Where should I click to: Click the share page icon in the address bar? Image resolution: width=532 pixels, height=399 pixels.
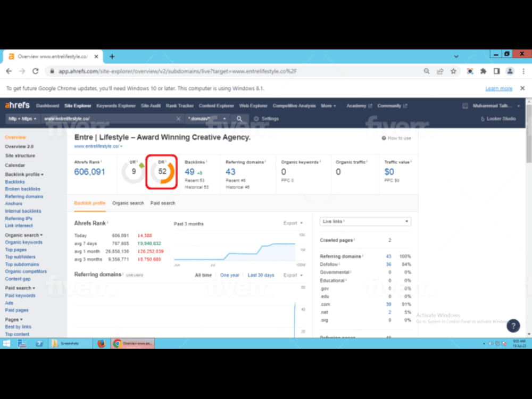(x=440, y=71)
